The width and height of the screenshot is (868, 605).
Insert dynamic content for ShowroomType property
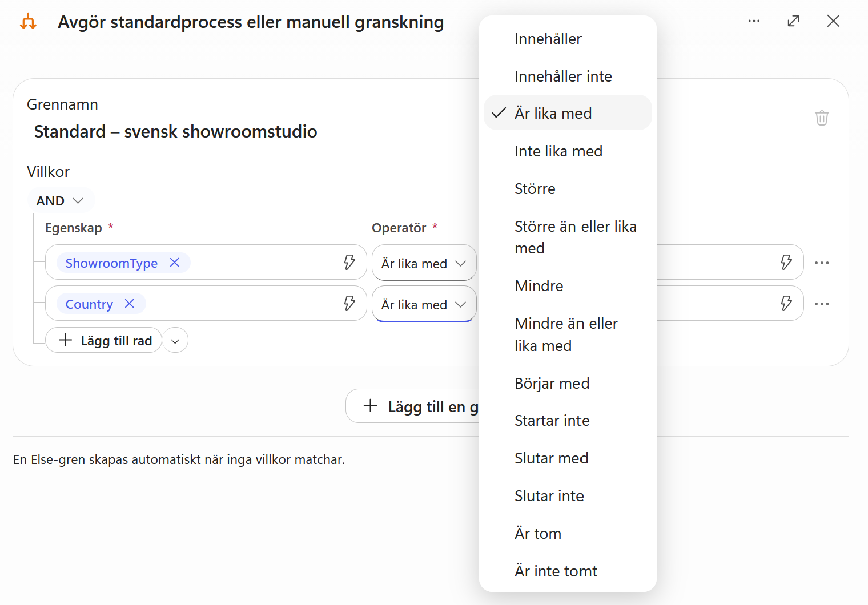point(349,263)
